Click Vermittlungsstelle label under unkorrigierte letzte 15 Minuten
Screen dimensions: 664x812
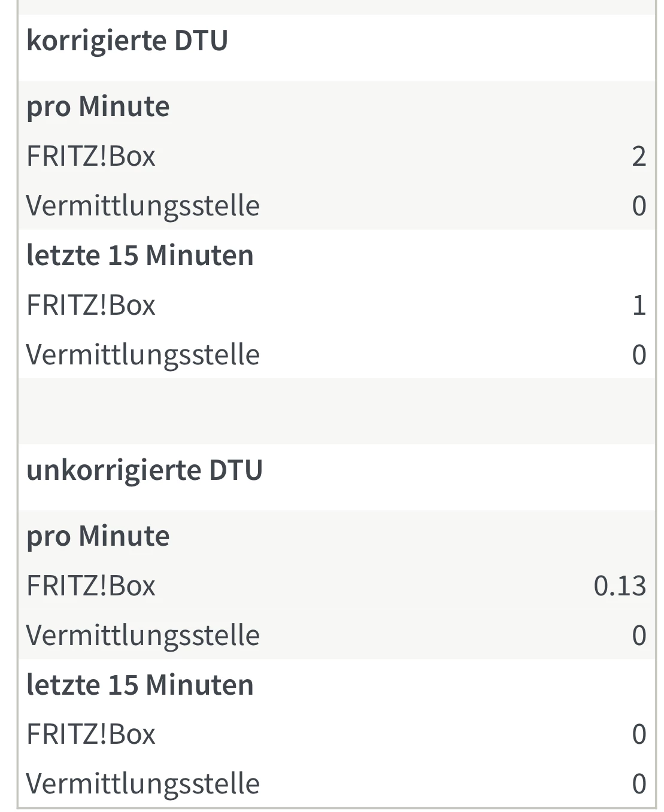pyautogui.click(x=142, y=784)
